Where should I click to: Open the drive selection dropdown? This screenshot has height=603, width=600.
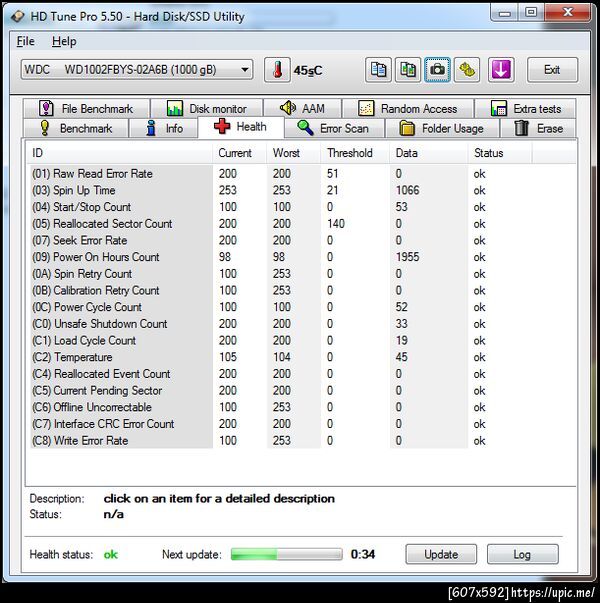tap(137, 70)
